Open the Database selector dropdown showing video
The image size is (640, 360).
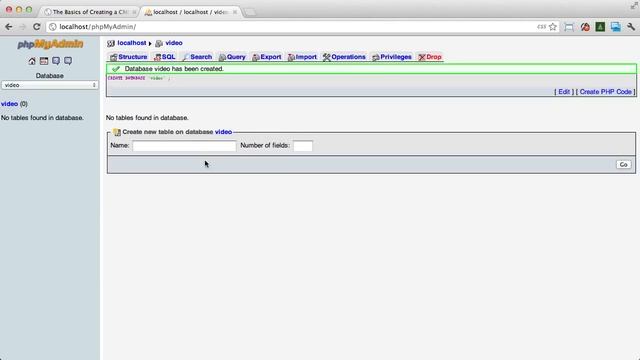(50, 85)
